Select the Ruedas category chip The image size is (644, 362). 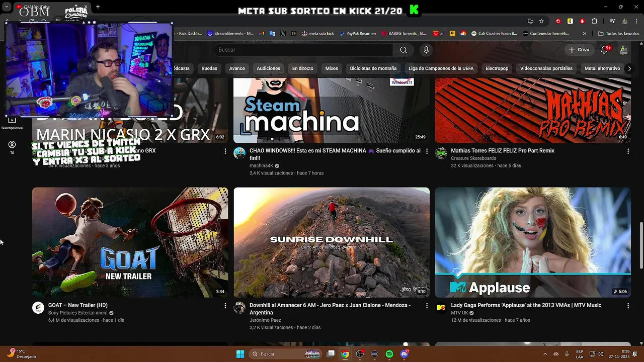click(209, 68)
